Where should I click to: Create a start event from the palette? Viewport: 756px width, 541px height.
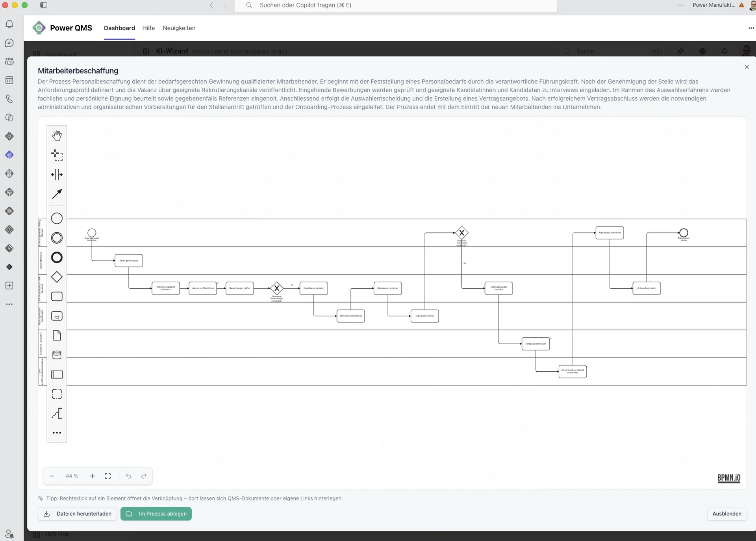[x=57, y=218]
